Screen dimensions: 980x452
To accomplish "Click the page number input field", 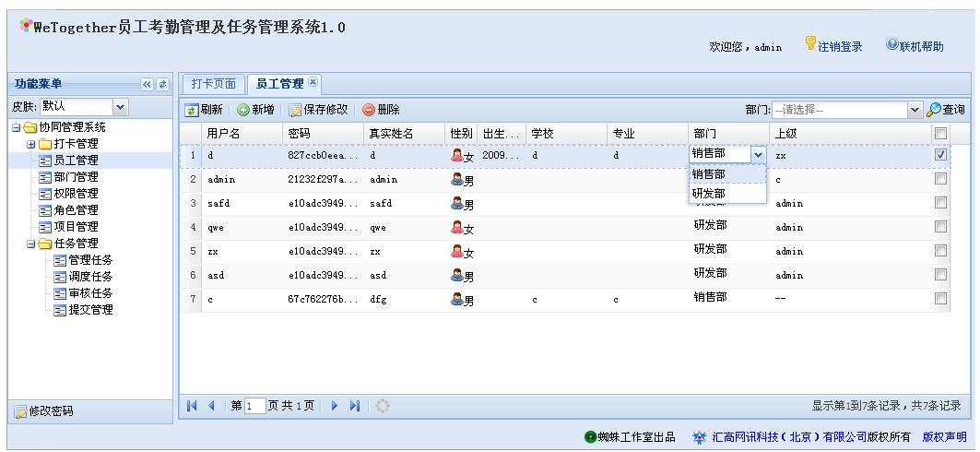I will (x=255, y=407).
